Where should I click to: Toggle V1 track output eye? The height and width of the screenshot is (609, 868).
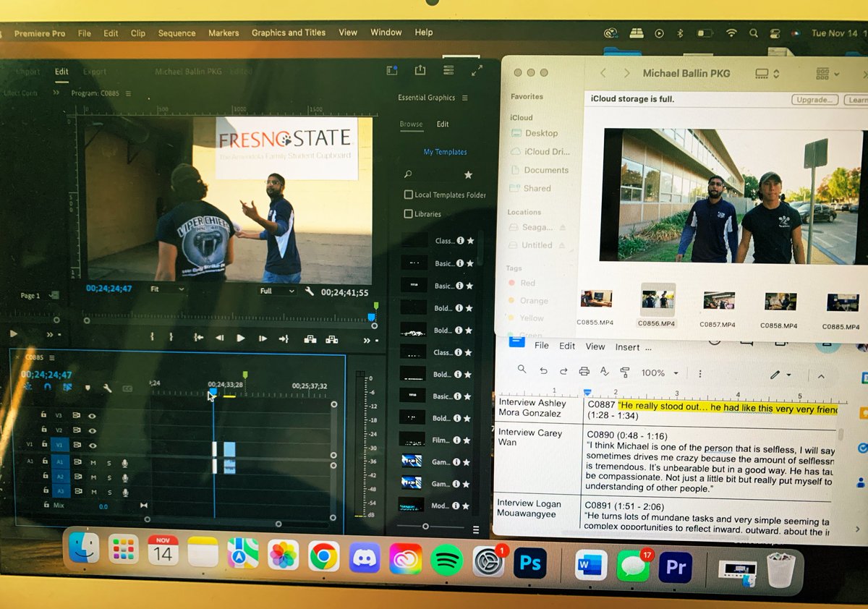tap(92, 445)
